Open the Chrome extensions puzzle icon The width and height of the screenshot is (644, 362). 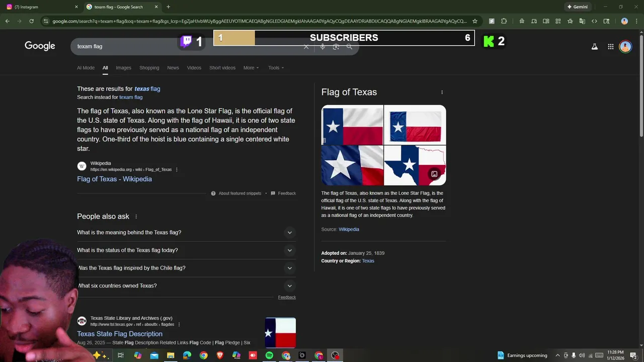click(x=504, y=21)
